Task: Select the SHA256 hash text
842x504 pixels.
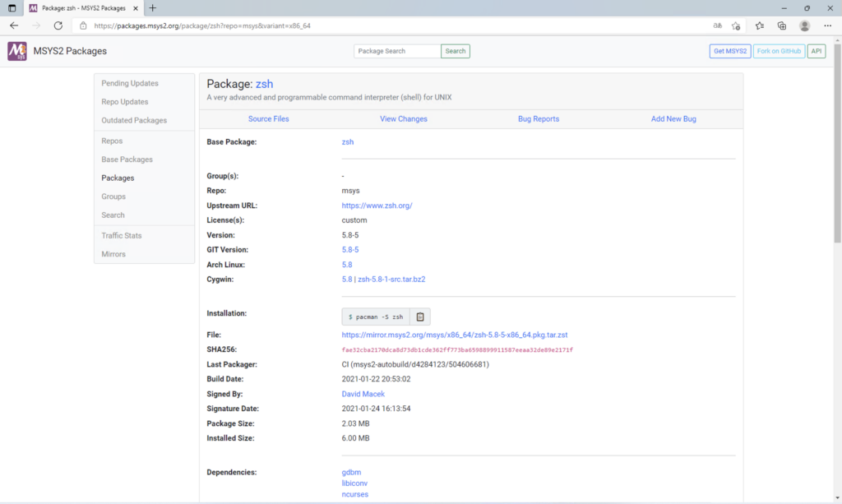Action: [457, 350]
